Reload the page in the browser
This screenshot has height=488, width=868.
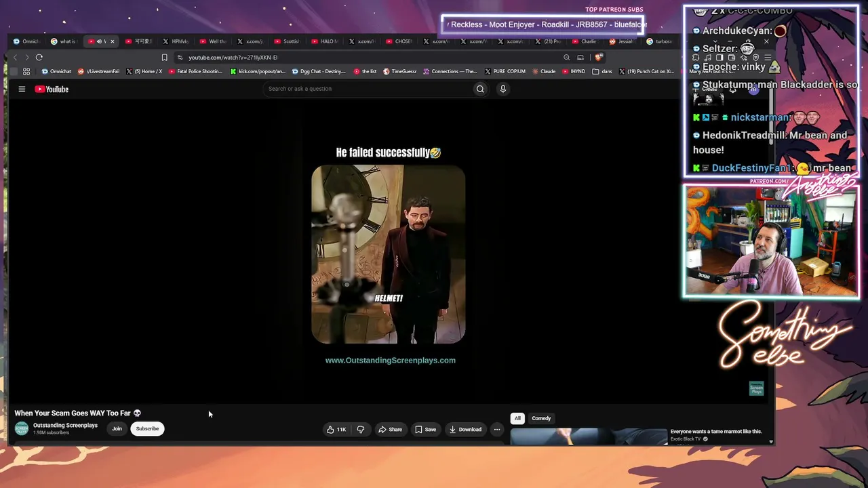pos(39,58)
